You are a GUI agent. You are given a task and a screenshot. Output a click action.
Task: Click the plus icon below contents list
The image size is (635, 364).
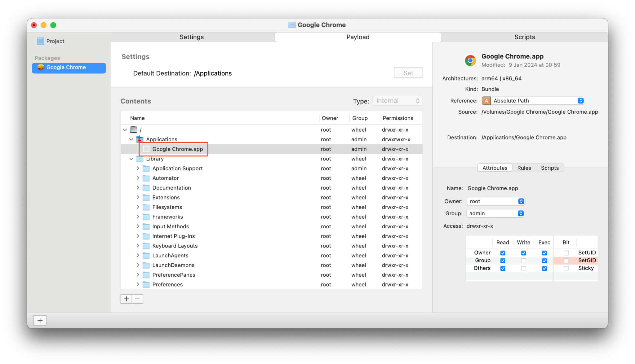coord(126,299)
